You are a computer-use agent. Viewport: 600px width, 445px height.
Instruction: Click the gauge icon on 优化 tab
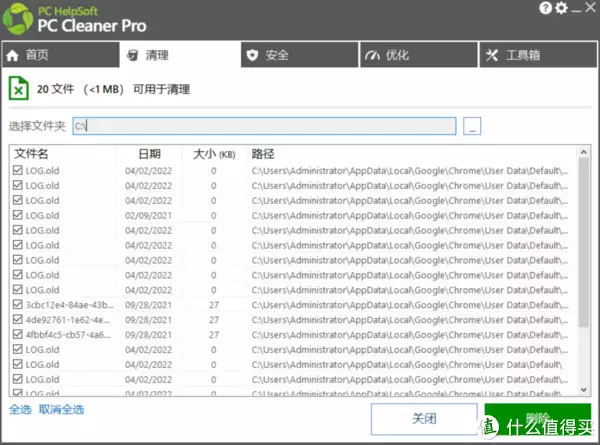372,55
